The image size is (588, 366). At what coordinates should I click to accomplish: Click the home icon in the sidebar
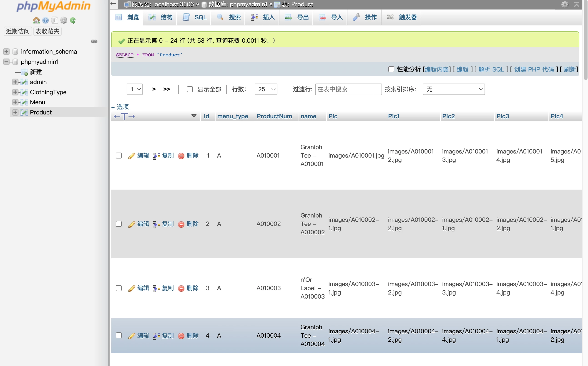(x=36, y=20)
